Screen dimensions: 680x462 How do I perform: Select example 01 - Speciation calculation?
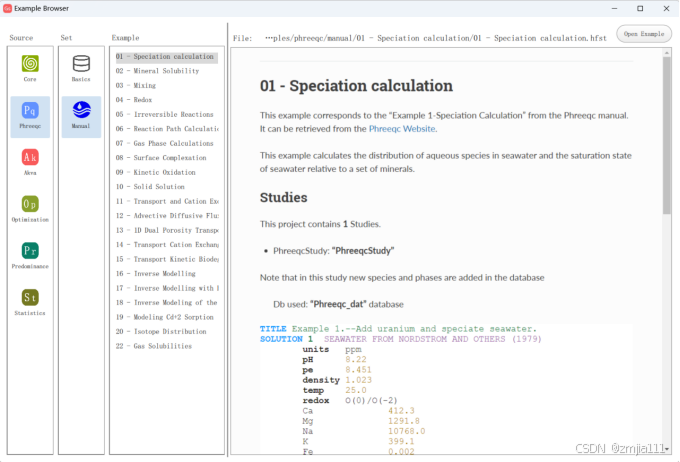(x=167, y=56)
